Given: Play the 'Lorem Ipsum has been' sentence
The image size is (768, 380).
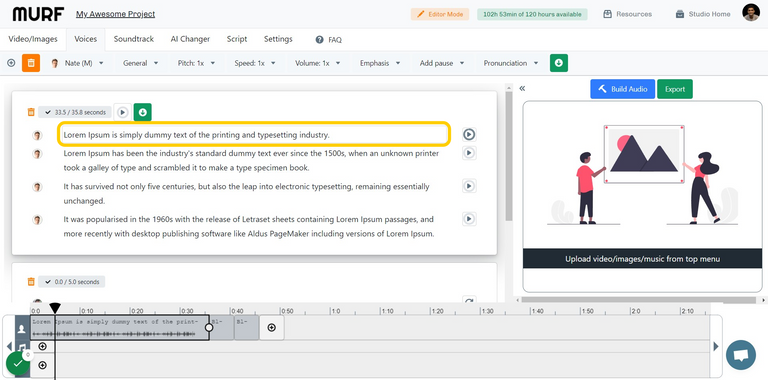Looking at the screenshot, I should pyautogui.click(x=469, y=153).
